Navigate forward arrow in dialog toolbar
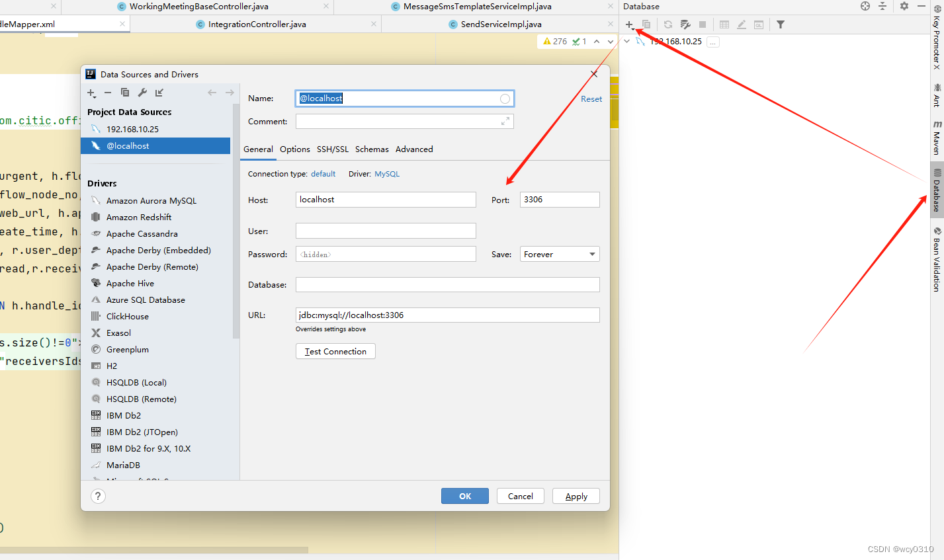The image size is (944, 560). (x=230, y=93)
